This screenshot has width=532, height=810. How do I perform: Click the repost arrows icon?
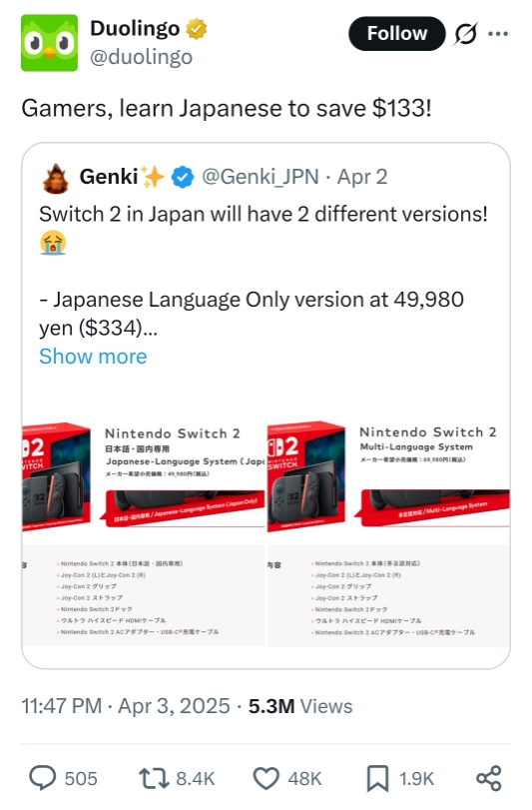point(154,778)
